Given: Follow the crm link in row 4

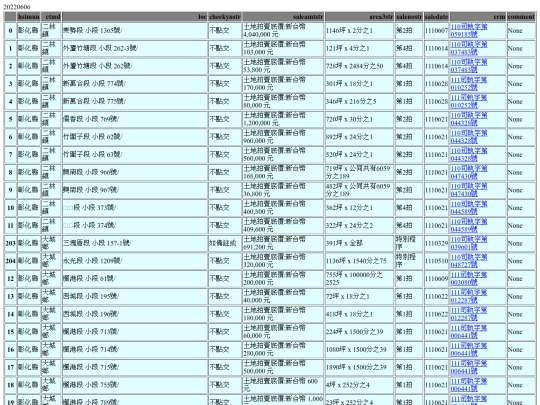Looking at the screenshot, I should (x=469, y=101).
